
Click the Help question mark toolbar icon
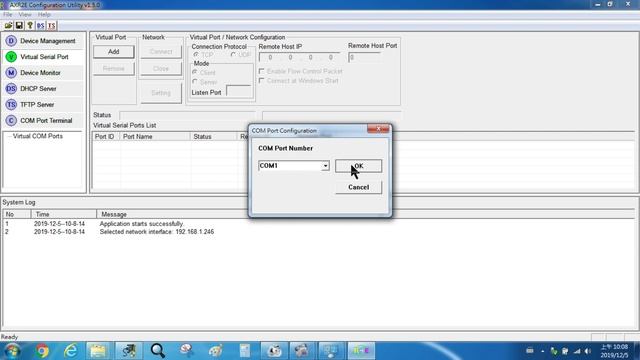tap(30, 26)
